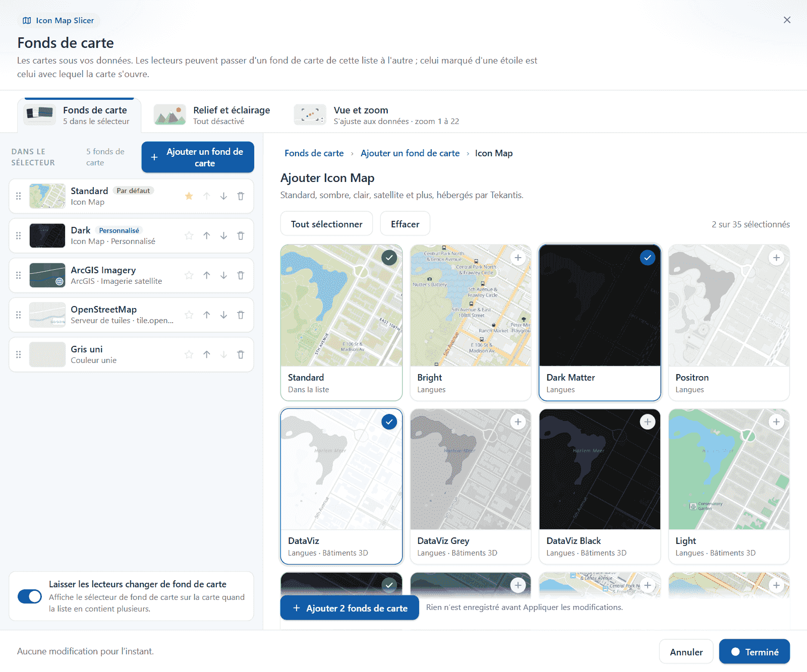Click Tout sélectionner
This screenshot has width=807, height=672.
click(x=326, y=224)
